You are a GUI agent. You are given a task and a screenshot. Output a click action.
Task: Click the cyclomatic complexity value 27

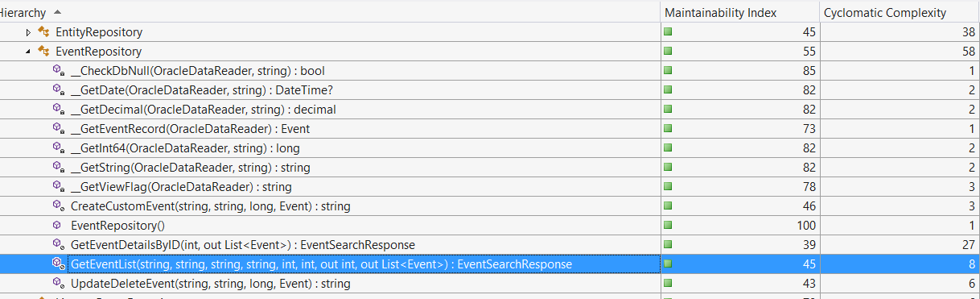coord(968,245)
